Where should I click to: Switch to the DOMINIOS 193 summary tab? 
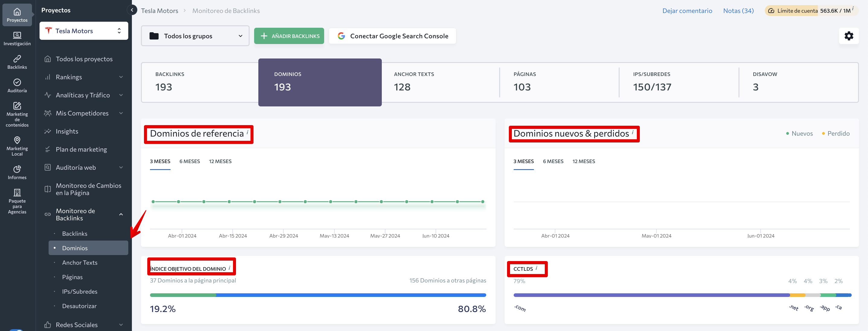click(x=320, y=83)
